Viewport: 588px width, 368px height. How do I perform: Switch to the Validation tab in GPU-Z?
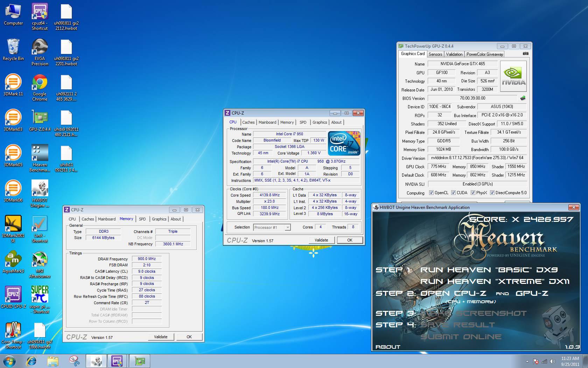click(x=454, y=54)
